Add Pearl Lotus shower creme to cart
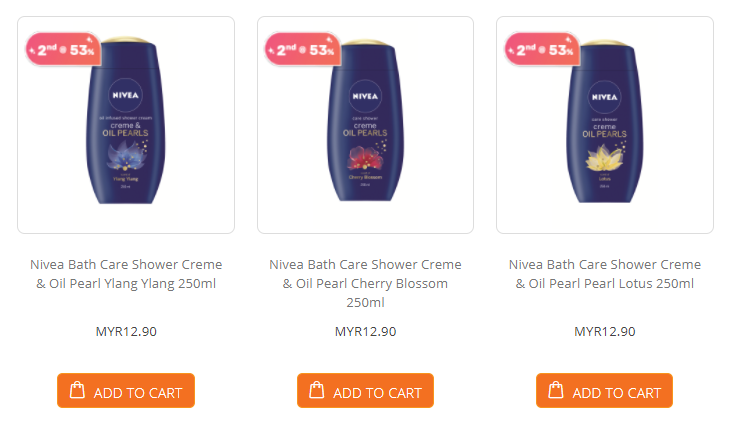Viewport: 734px width, 426px height. click(604, 391)
